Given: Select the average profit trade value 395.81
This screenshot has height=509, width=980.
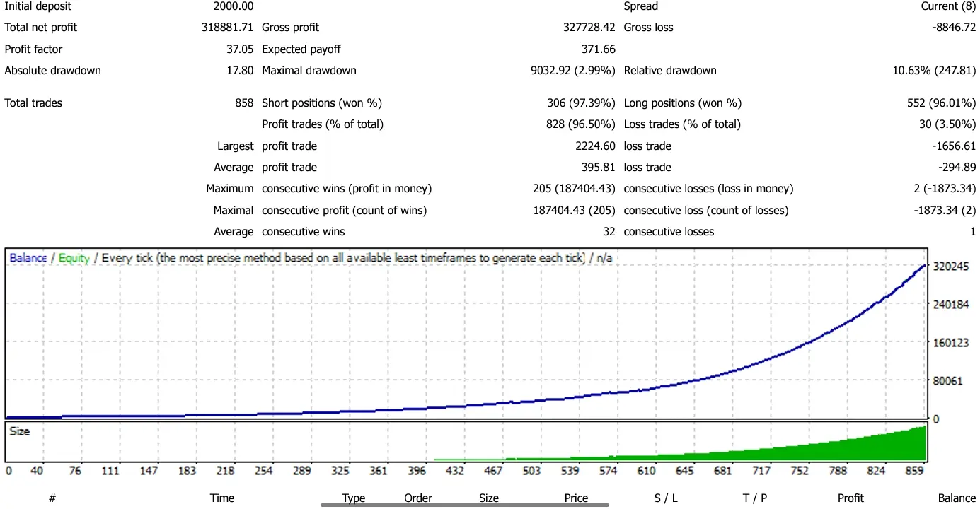Looking at the screenshot, I should (598, 168).
